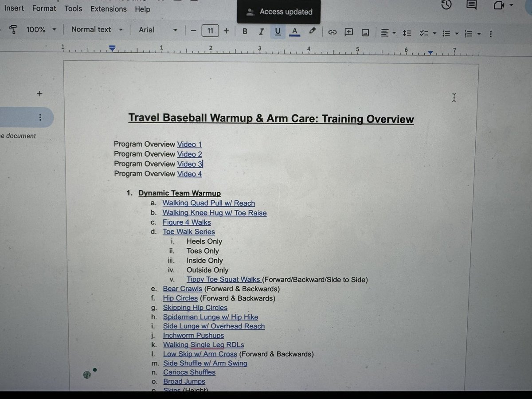Open the Low Skip w/ Arm Cross link
The height and width of the screenshot is (399, 532).
coord(200,354)
